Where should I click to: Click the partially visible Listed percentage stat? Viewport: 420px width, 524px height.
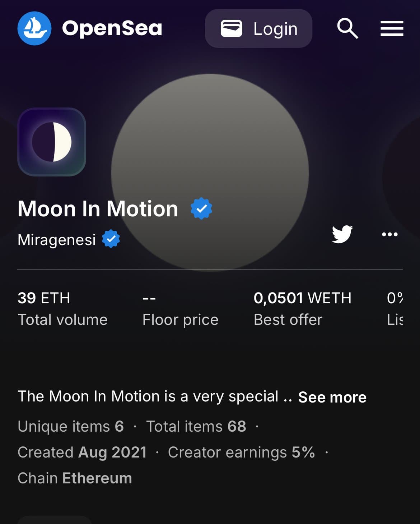395,308
